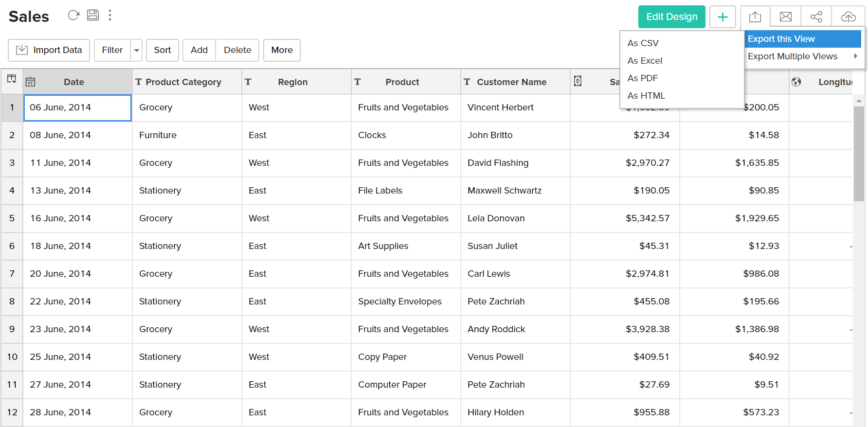The image size is (868, 427).
Task: Open the More button menu
Action: coord(282,51)
